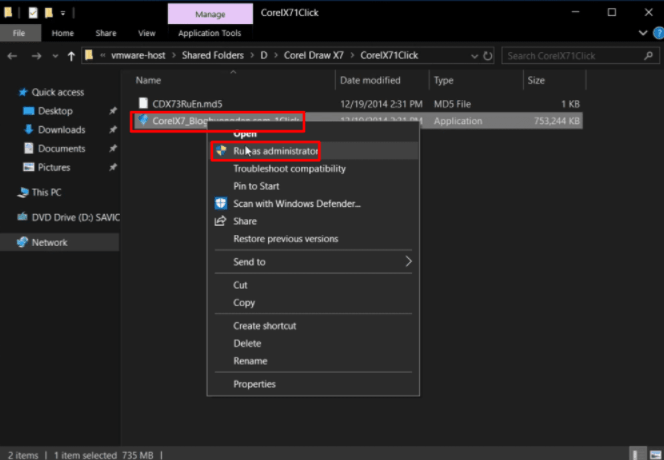This screenshot has width=664, height=460.
Task: Go back with the Back arrow
Action: [x=12, y=56]
